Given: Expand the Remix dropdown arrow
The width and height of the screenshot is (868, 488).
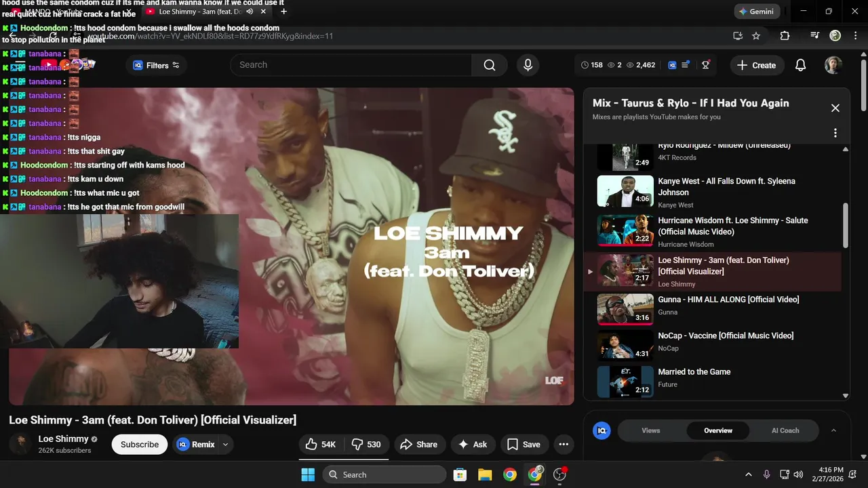Looking at the screenshot, I should click(225, 445).
